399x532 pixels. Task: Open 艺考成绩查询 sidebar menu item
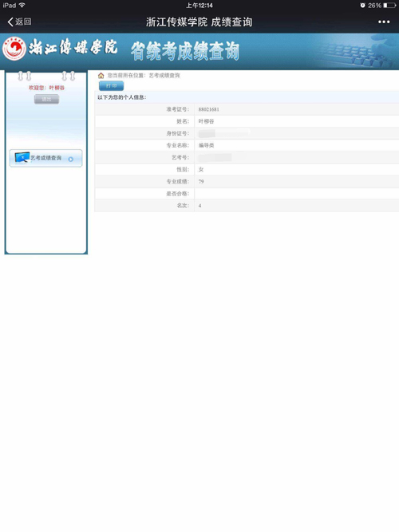[45, 158]
